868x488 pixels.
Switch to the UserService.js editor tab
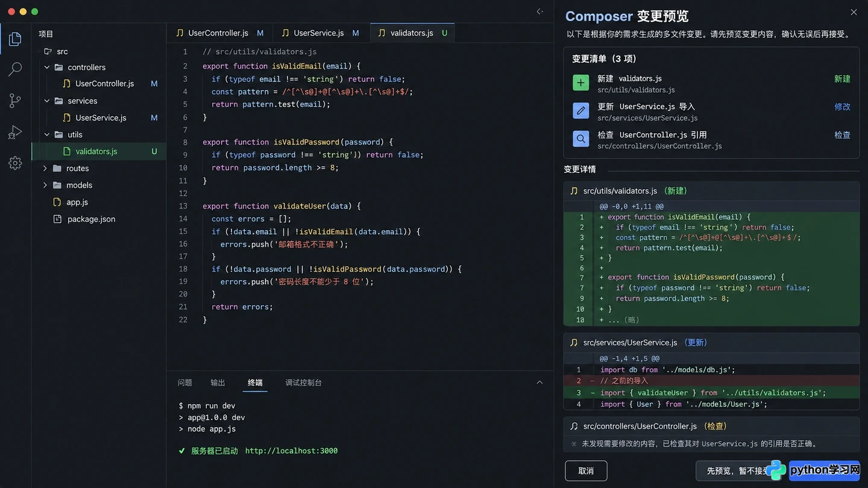tap(321, 33)
